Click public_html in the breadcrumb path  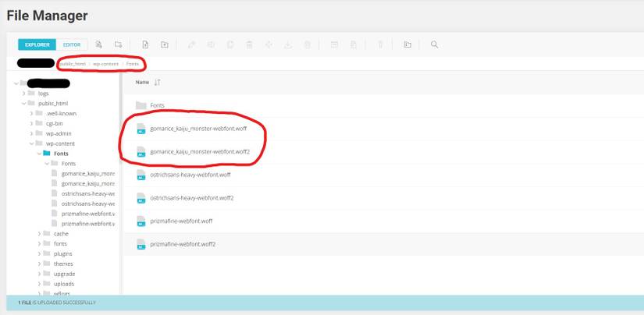coord(73,64)
